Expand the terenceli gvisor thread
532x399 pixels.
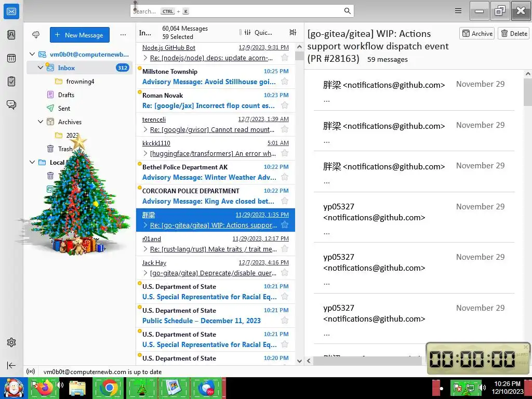[x=145, y=129]
